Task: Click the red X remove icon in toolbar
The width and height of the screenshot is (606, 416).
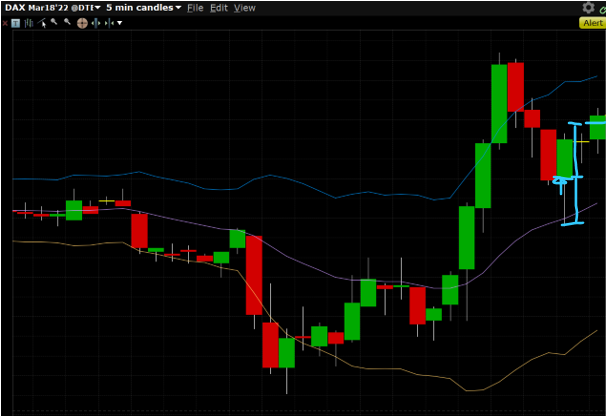Action: [5, 24]
